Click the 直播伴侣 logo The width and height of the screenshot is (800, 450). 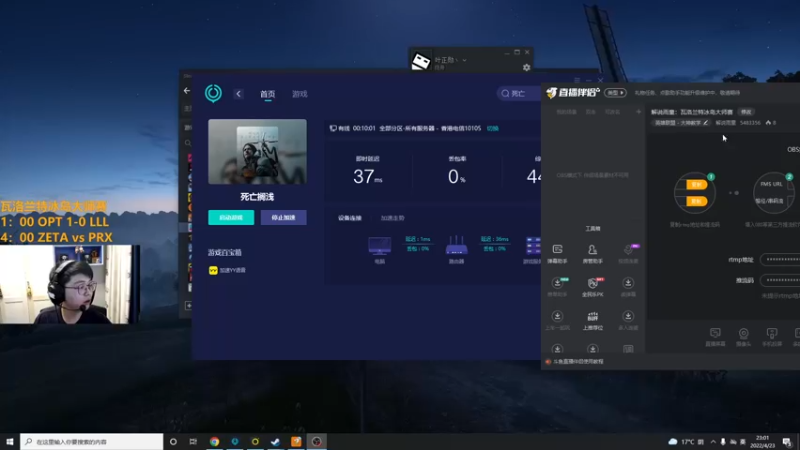point(572,92)
